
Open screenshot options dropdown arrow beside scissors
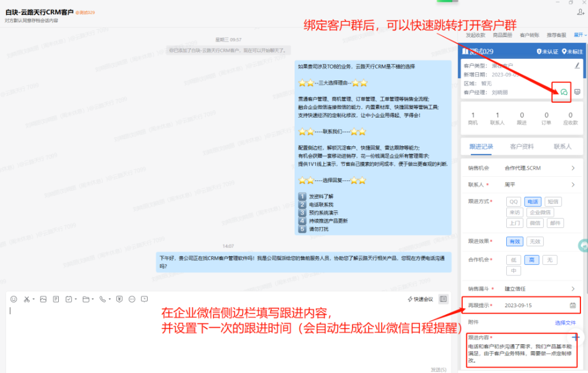pos(34,299)
